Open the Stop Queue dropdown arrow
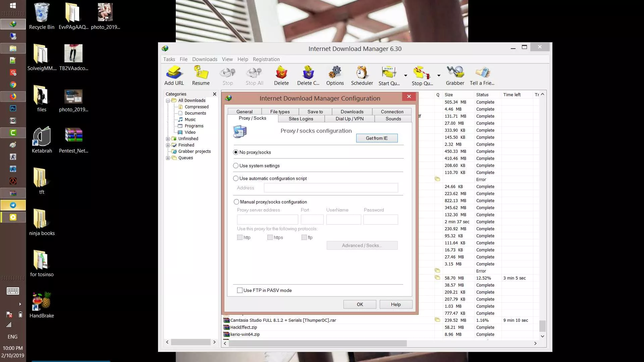Screen dimensions: 644x362 (439, 75)
